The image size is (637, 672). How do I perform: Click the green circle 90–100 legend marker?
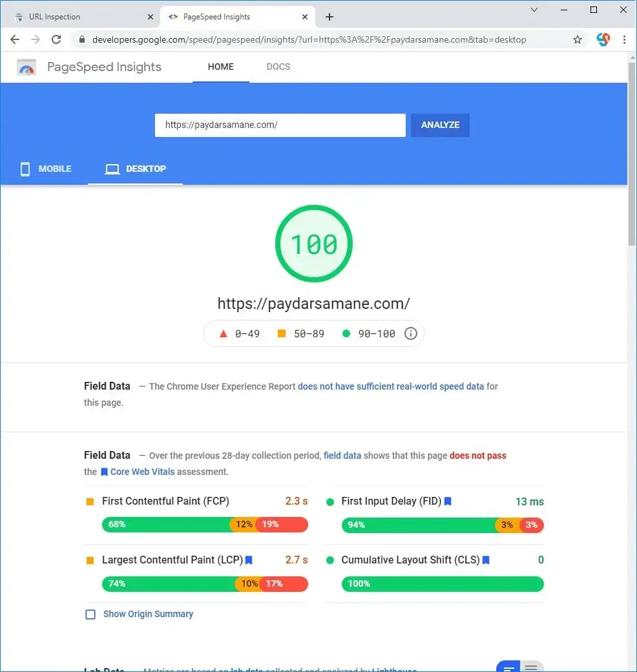point(346,333)
